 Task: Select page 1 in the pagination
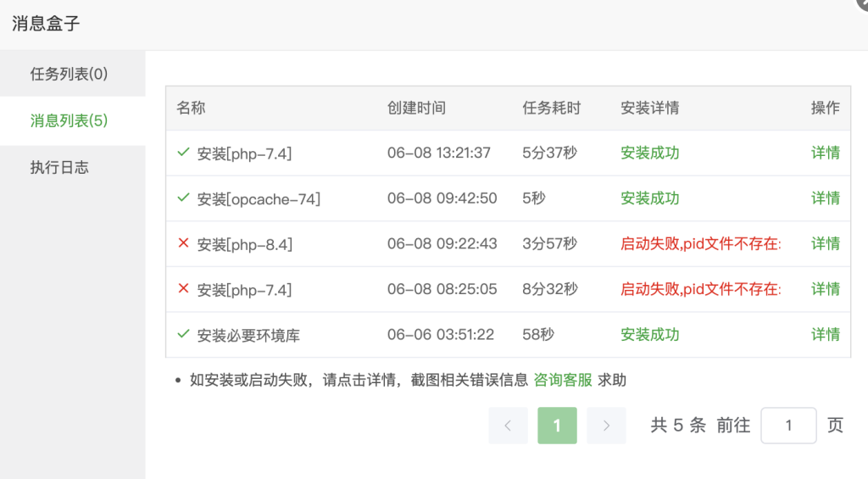pyautogui.click(x=557, y=426)
